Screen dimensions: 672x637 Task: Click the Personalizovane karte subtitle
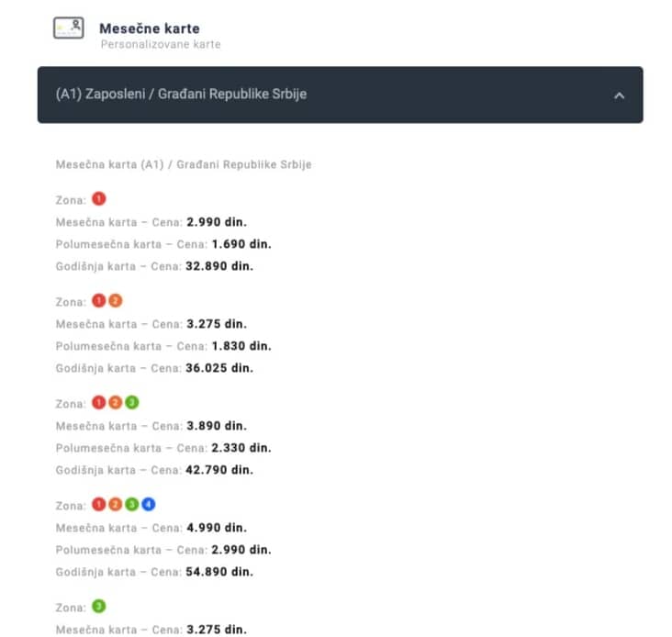point(161,44)
